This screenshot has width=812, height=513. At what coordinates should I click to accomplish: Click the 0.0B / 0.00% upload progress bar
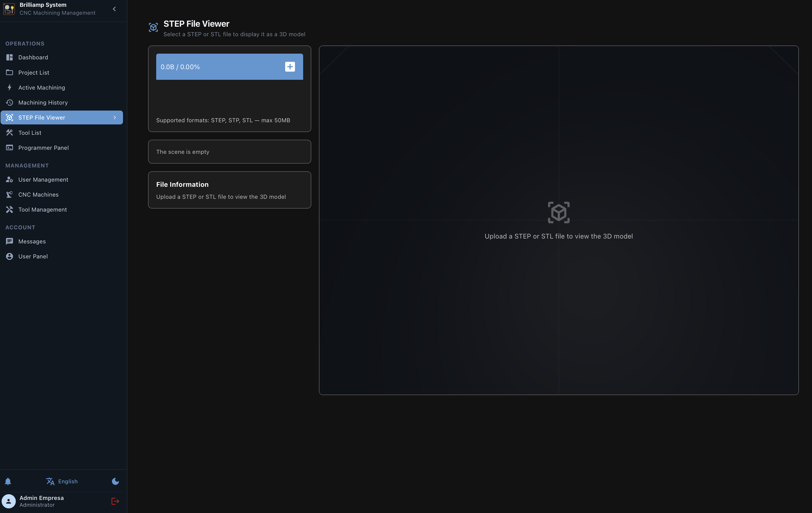[x=229, y=67]
